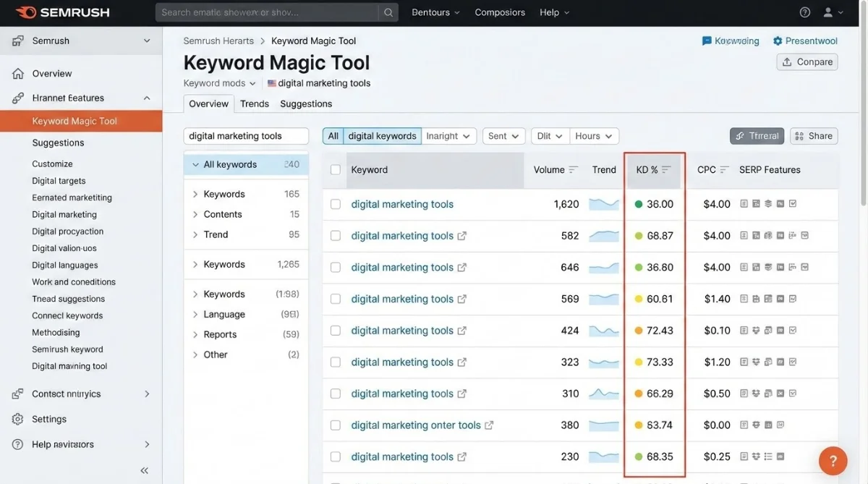Collapse the sidebar with the double-chevron icon
This screenshot has width=868, height=484.
point(143,470)
